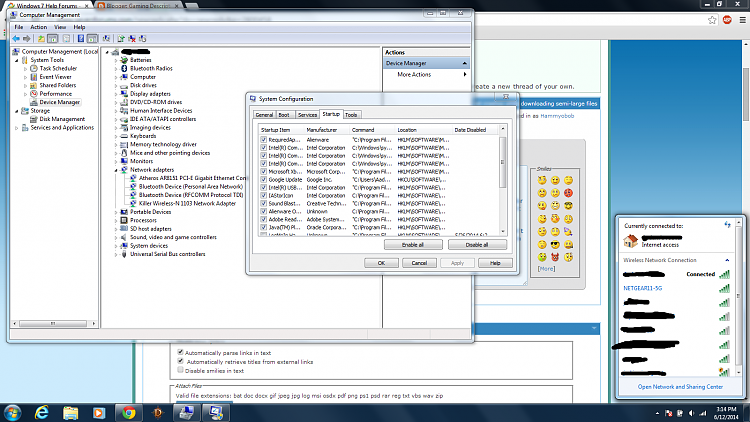This screenshot has height=422, width=750.
Task: Click the Uninstall device red-X toolbar icon
Action: click(x=132, y=39)
